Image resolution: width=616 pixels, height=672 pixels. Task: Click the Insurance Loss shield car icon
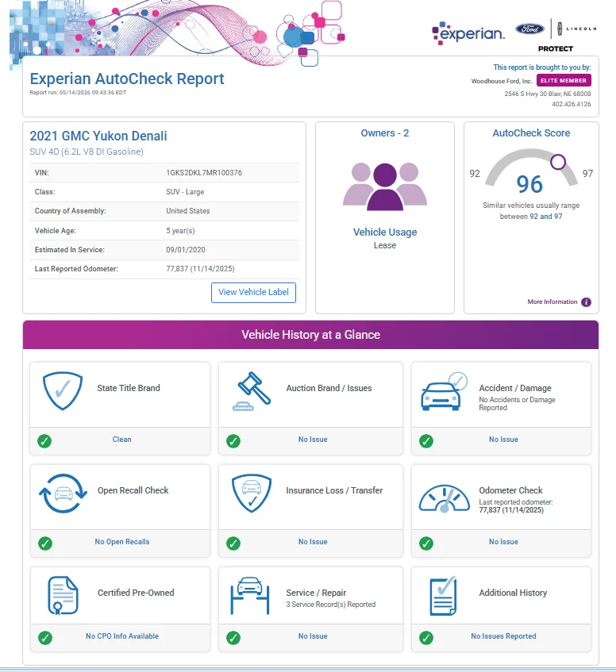click(252, 493)
